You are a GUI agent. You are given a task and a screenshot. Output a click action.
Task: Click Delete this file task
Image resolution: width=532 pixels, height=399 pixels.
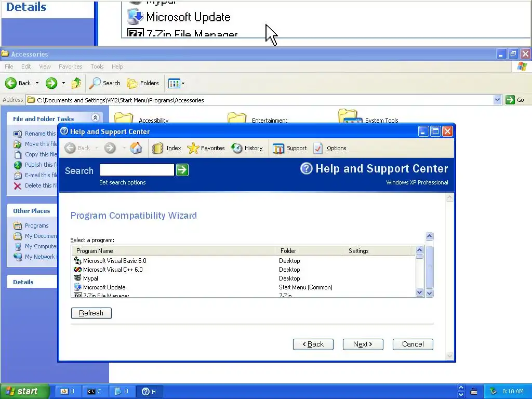click(x=35, y=185)
